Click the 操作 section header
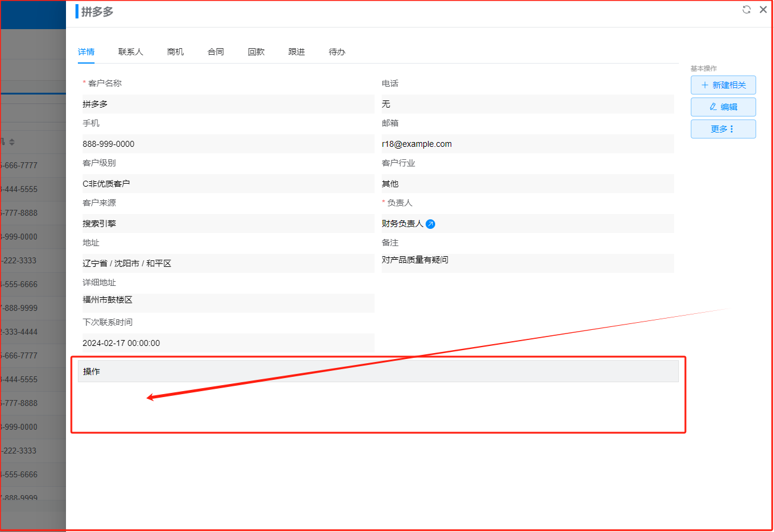This screenshot has width=774, height=532. [378, 372]
